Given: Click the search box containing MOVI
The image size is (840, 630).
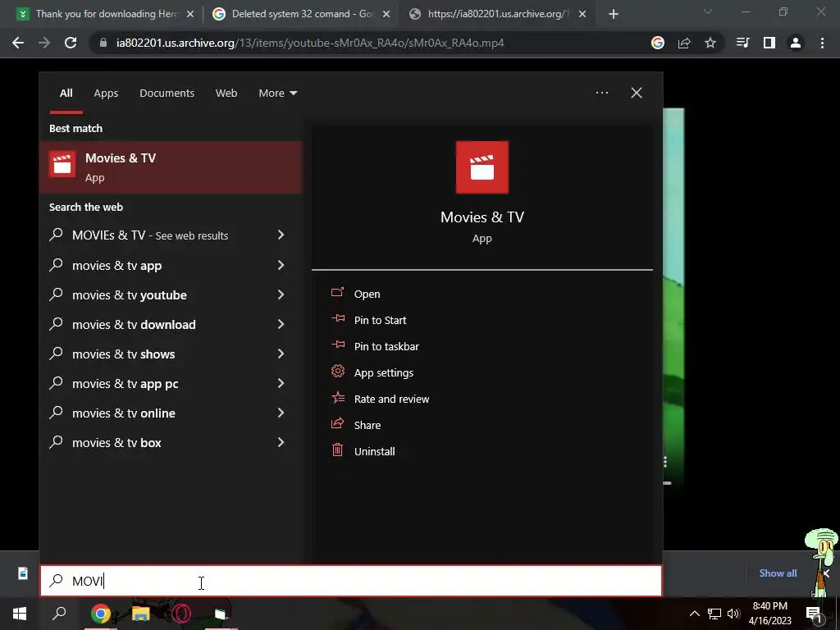Looking at the screenshot, I should pos(351,581).
